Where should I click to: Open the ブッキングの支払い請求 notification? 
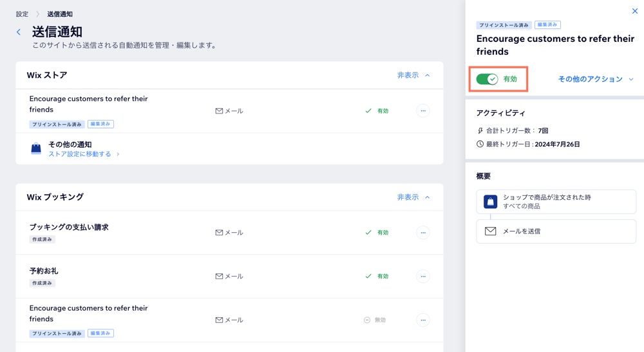69,227
